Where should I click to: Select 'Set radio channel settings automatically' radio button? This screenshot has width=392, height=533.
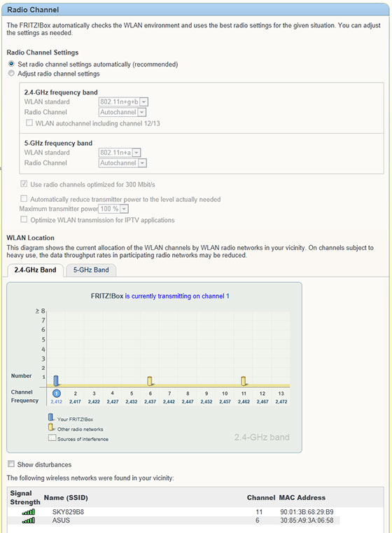pyautogui.click(x=11, y=64)
